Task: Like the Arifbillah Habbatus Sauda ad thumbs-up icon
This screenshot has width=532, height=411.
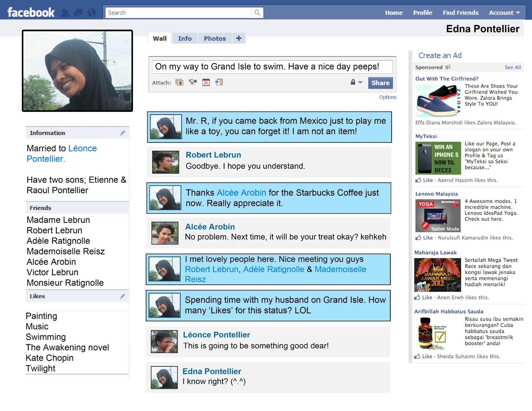Action: point(417,356)
